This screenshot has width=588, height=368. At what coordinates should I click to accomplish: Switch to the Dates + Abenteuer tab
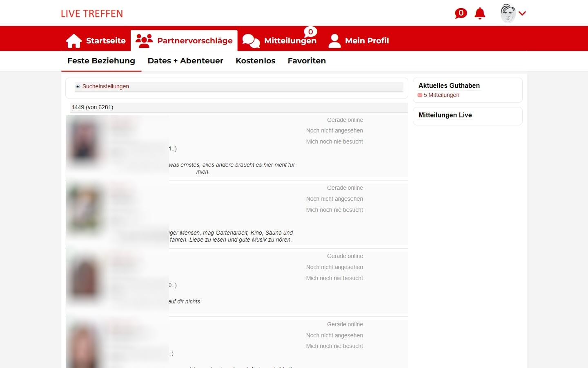pos(185,61)
